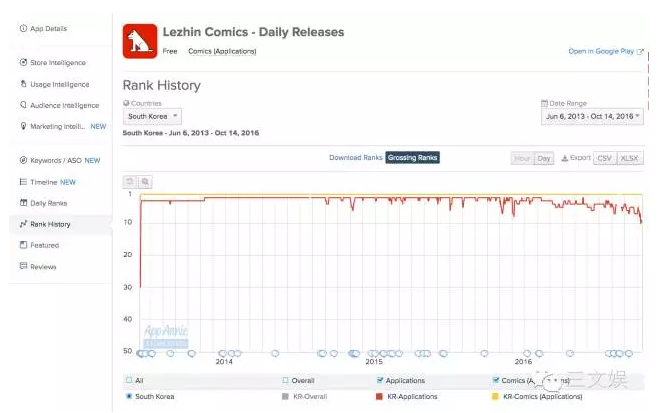Open Marketing Intelligence section

(58, 126)
